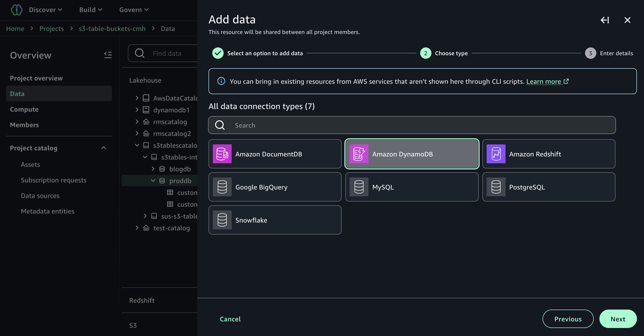
Task: Click the info icon in banner
Action: click(x=221, y=81)
